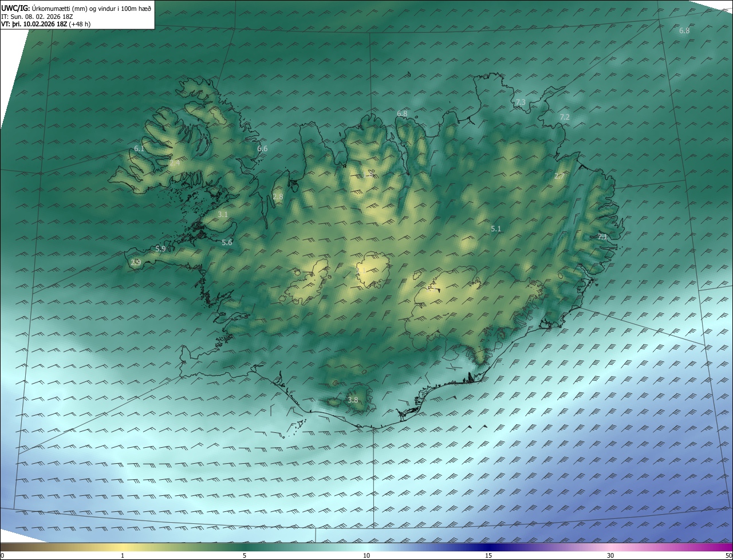733x560 pixels.
Task: Click the 7.1 value on the east coast
Action: pyautogui.click(x=602, y=236)
